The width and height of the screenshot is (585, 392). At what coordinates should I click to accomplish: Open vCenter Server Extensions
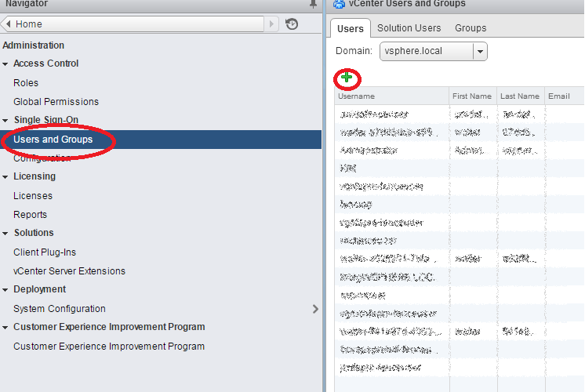click(69, 271)
